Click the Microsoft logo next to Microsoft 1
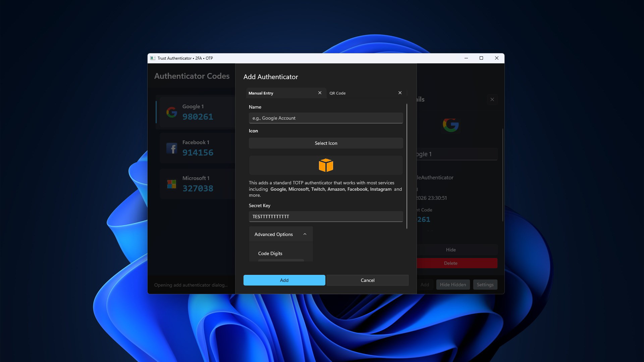Viewport: 644px width, 362px height. 172,184
